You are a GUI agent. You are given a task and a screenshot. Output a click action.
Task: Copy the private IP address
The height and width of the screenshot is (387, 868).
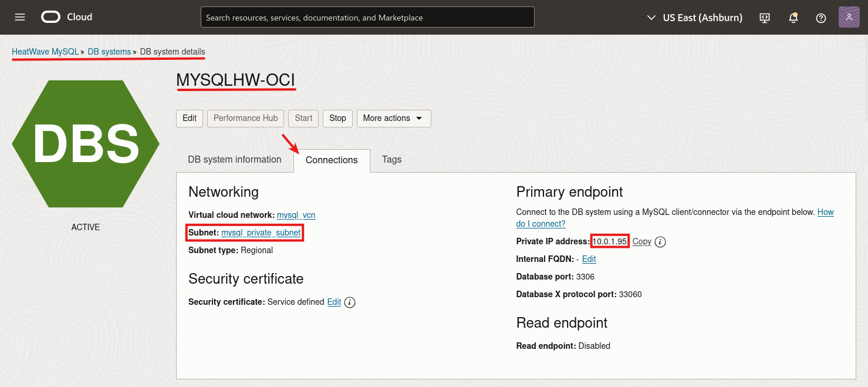click(641, 241)
